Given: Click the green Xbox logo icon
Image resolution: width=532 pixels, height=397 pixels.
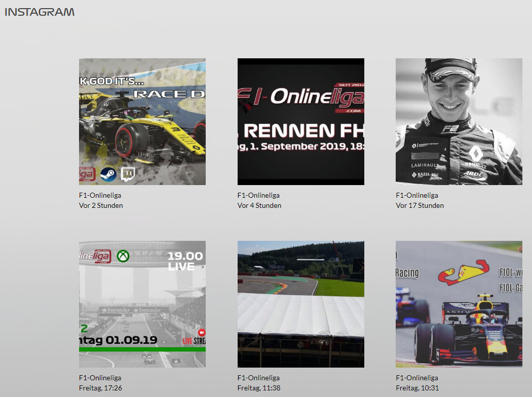Looking at the screenshot, I should (x=123, y=256).
